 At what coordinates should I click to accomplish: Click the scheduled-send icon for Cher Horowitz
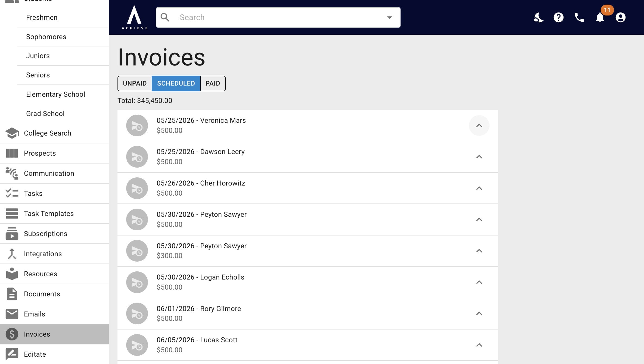click(x=137, y=188)
